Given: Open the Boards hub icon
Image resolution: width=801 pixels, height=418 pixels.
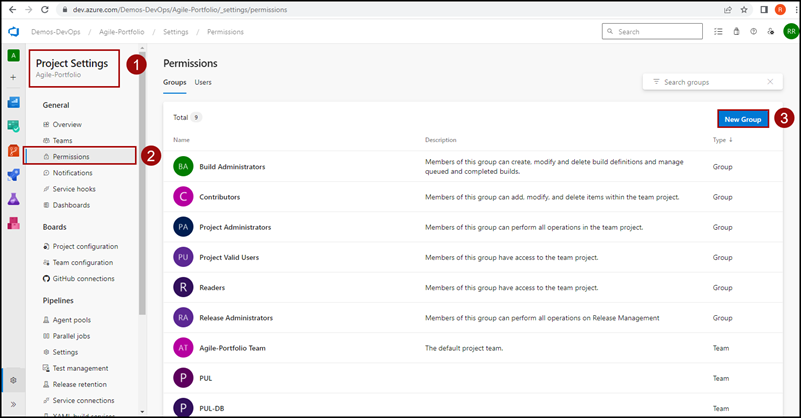Looking at the screenshot, I should [x=13, y=126].
